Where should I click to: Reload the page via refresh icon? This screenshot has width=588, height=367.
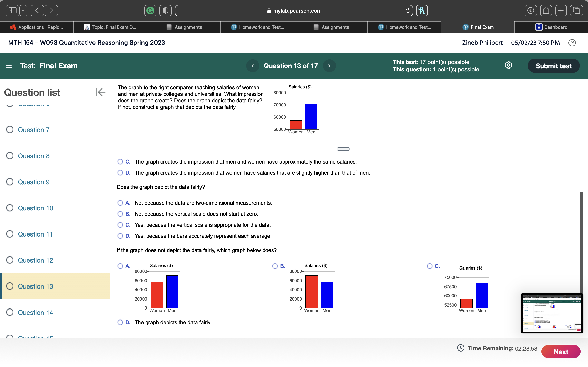[x=408, y=10]
